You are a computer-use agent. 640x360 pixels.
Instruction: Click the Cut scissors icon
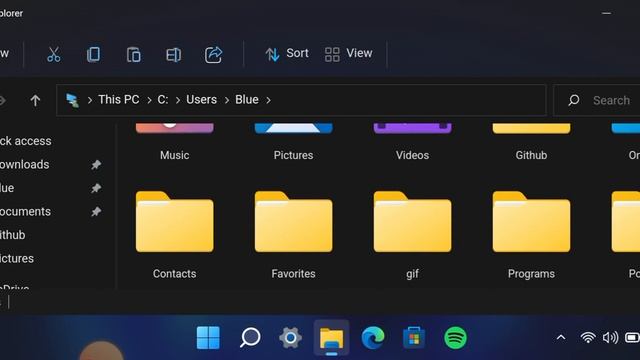pyautogui.click(x=53, y=54)
